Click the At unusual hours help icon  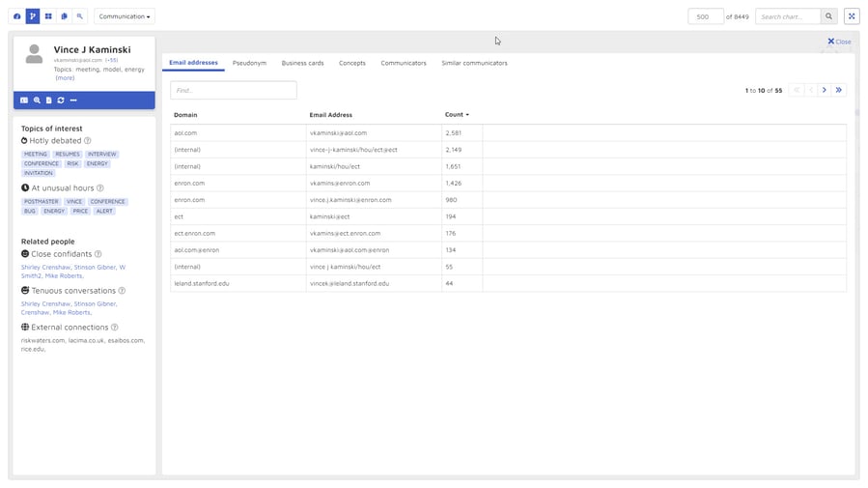[x=100, y=188]
